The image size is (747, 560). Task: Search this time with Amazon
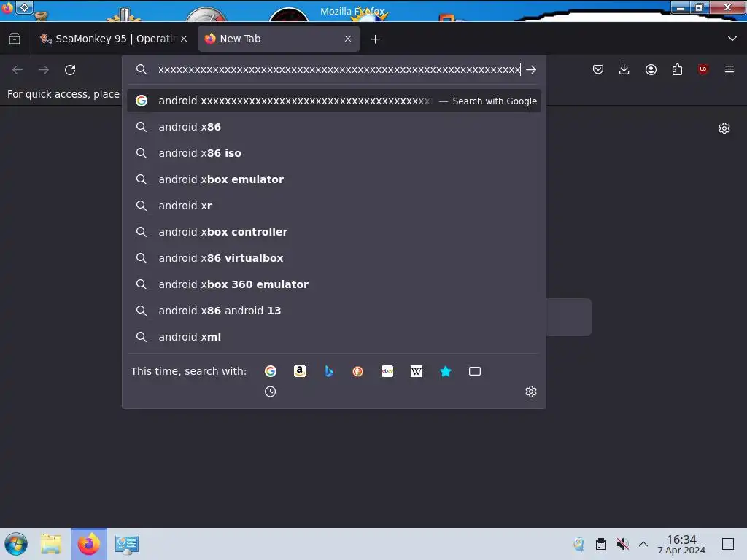pos(300,371)
